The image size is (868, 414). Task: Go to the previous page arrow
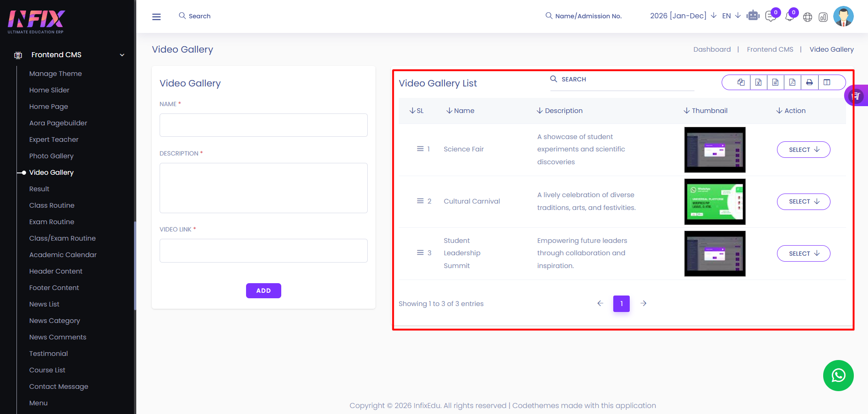[600, 303]
